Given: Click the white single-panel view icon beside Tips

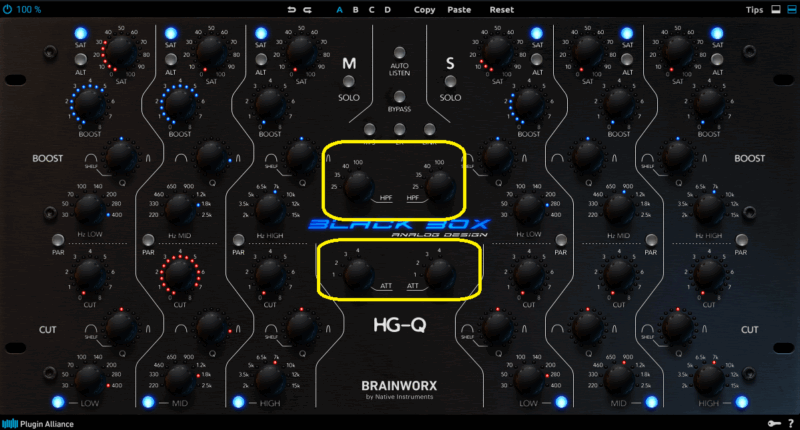Looking at the screenshot, I should coord(776,10).
